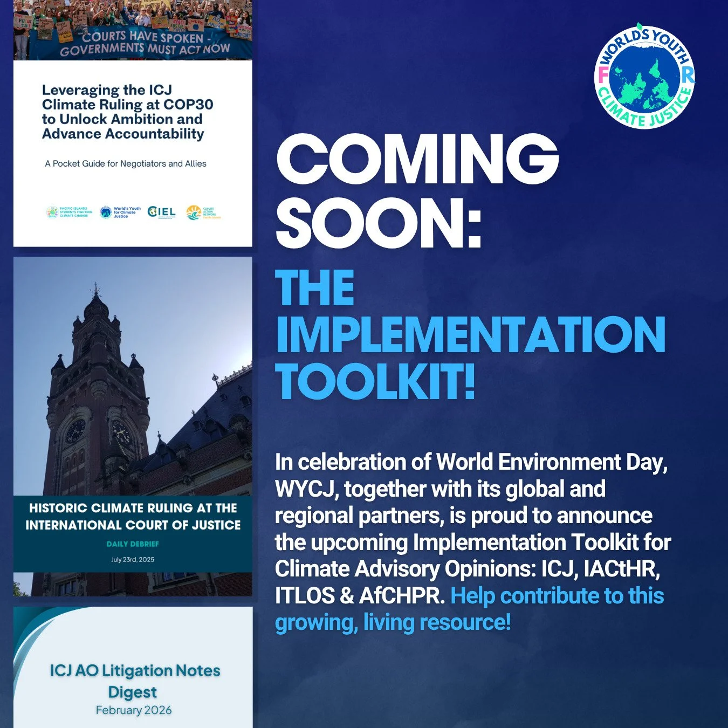Click the World's Youth for Climate Justice logo

tap(644, 77)
